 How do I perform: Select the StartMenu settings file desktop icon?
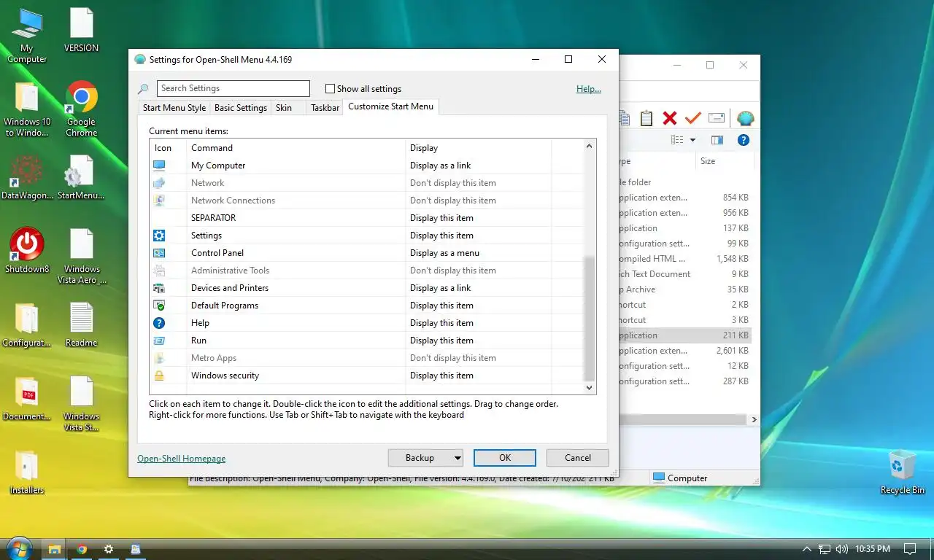pyautogui.click(x=81, y=177)
